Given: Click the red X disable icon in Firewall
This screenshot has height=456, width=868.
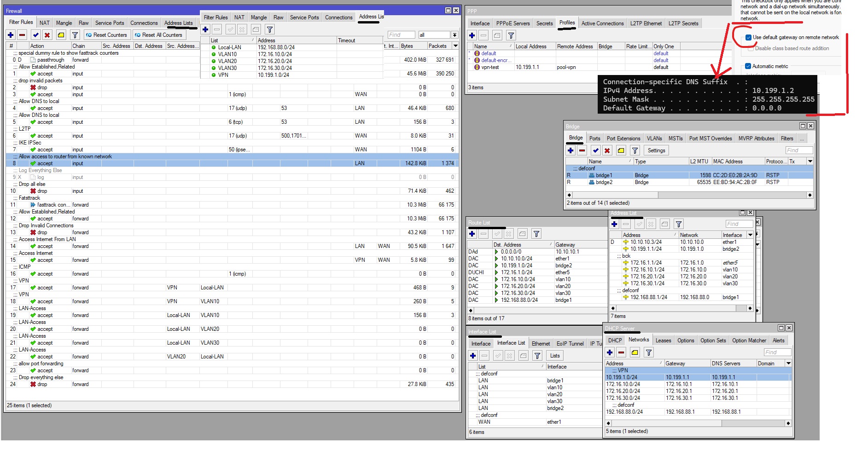Looking at the screenshot, I should pyautogui.click(x=47, y=35).
